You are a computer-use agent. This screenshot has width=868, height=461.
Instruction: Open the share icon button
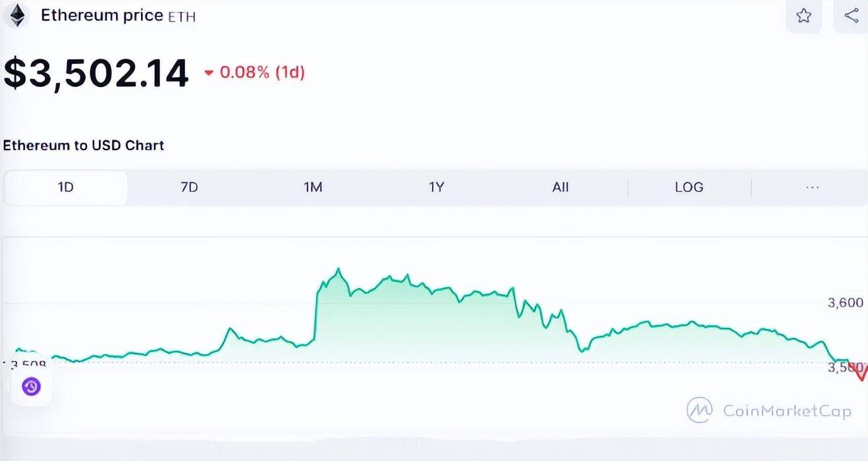(x=851, y=16)
